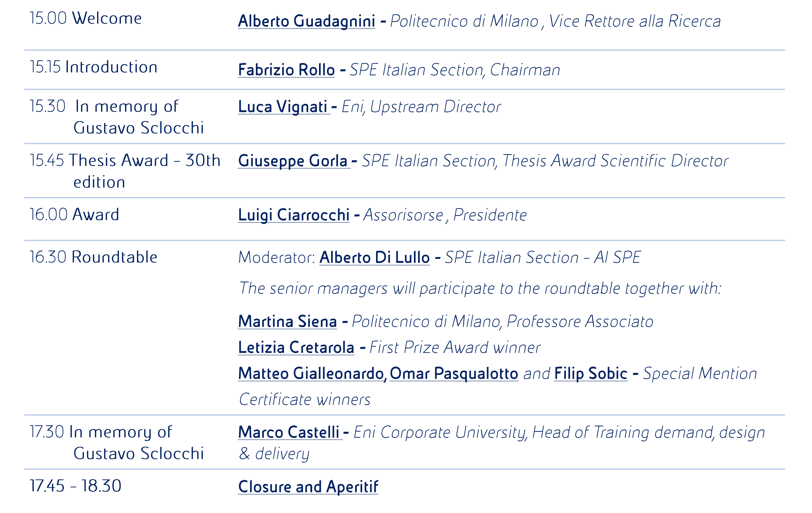Screen dimensions: 812x513
Task: Click the 17.45 - 18.30 time slot
Action: [x=75, y=486]
